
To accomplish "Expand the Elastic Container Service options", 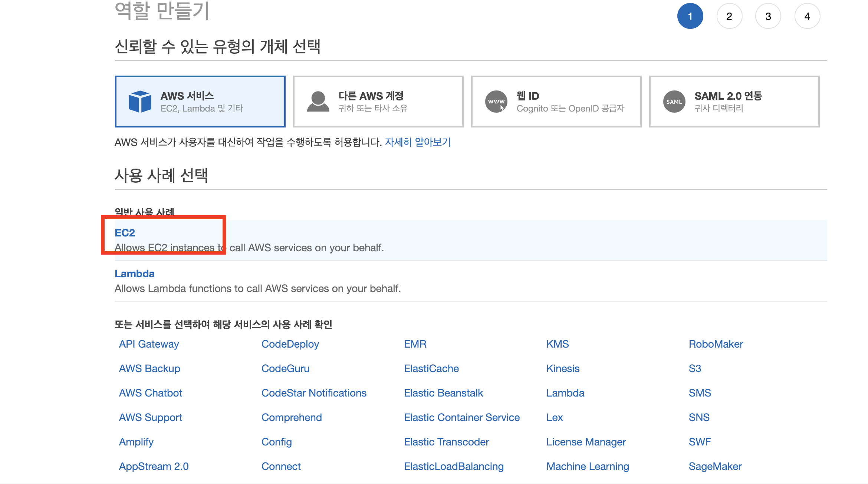I will click(x=462, y=417).
